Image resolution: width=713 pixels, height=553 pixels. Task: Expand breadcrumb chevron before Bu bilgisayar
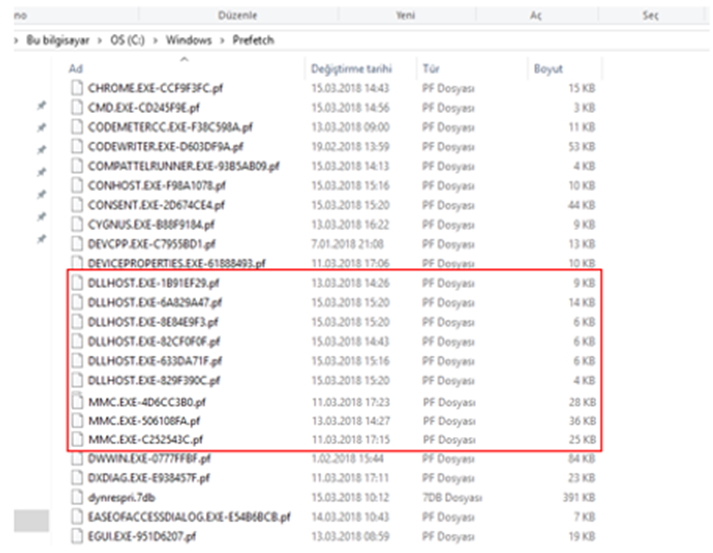pyautogui.click(x=16, y=40)
